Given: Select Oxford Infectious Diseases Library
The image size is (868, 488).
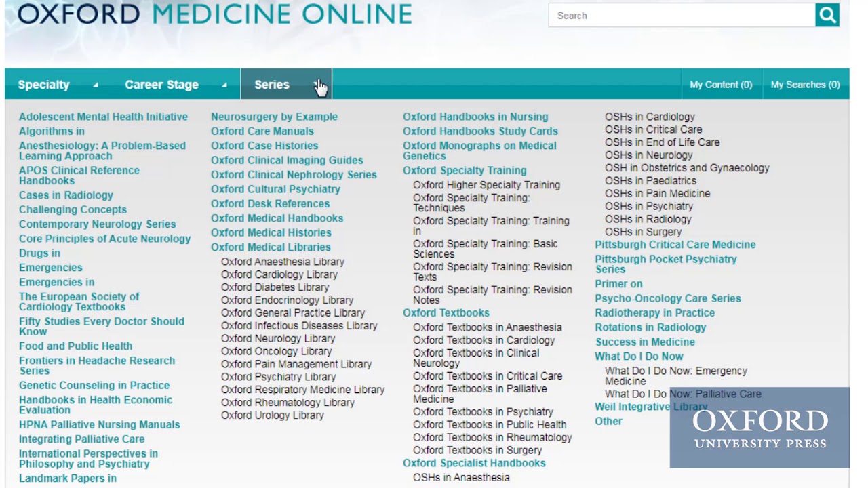Looking at the screenshot, I should [299, 326].
